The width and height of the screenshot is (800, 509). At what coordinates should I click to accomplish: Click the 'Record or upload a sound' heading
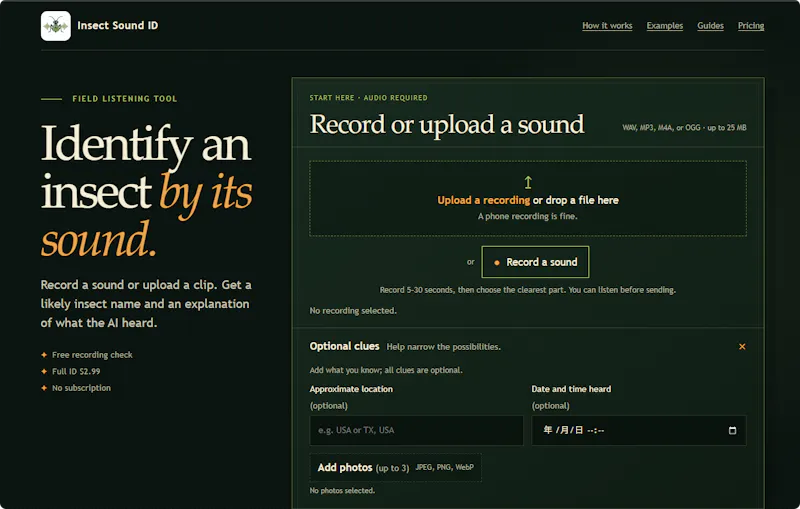pos(447,124)
